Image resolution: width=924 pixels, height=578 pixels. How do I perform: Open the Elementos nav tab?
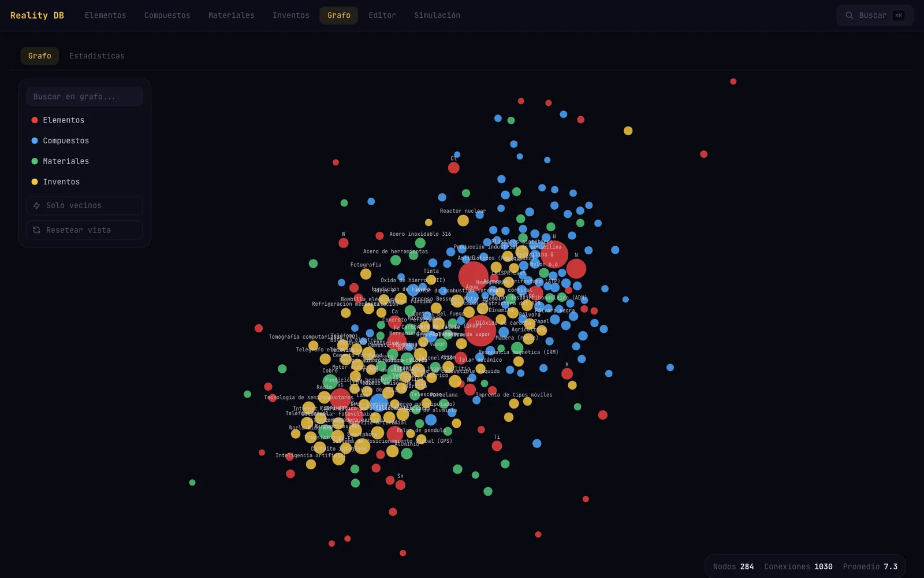[x=105, y=16]
